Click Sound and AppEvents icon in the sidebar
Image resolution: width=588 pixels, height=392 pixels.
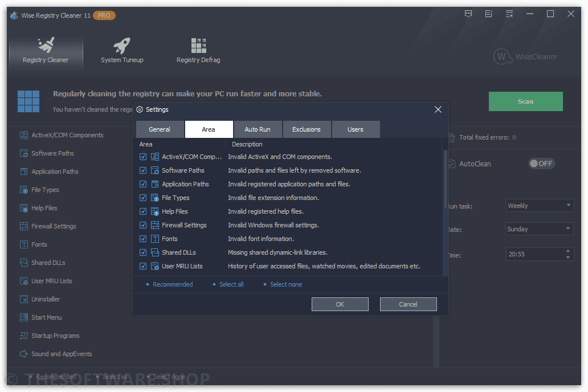pyautogui.click(x=23, y=354)
